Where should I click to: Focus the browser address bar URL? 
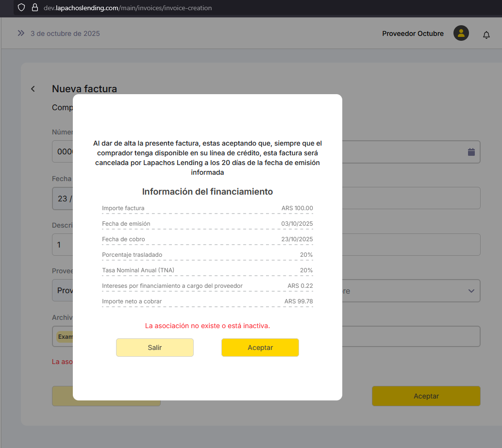click(128, 8)
